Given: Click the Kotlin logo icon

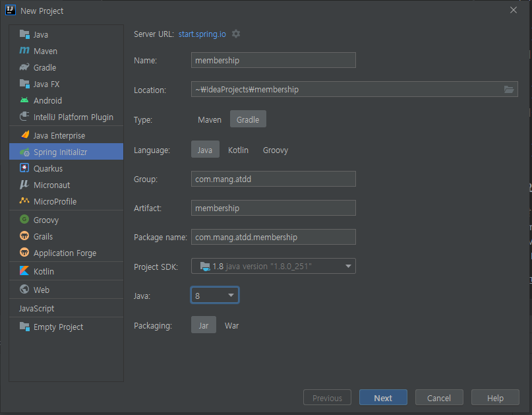Looking at the screenshot, I should 24,271.
